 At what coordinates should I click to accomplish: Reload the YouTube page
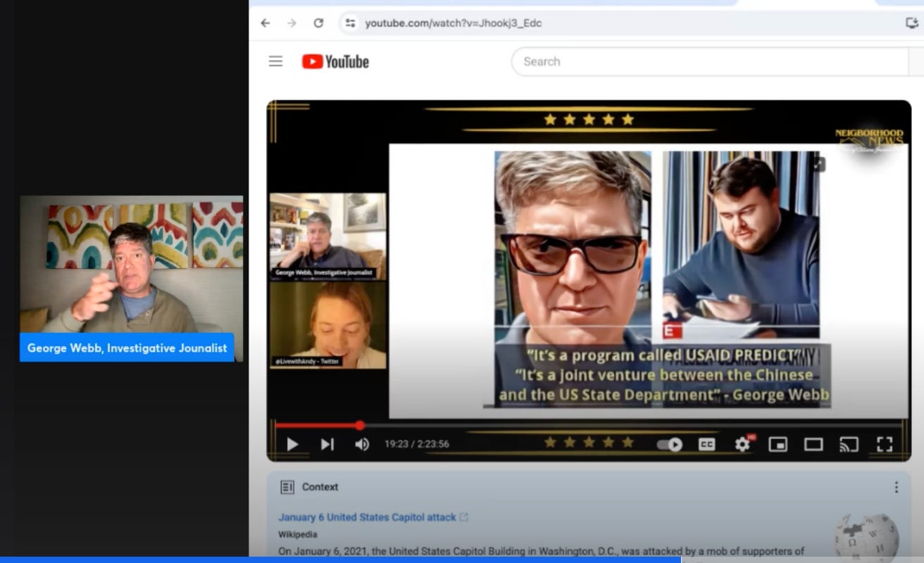point(318,23)
